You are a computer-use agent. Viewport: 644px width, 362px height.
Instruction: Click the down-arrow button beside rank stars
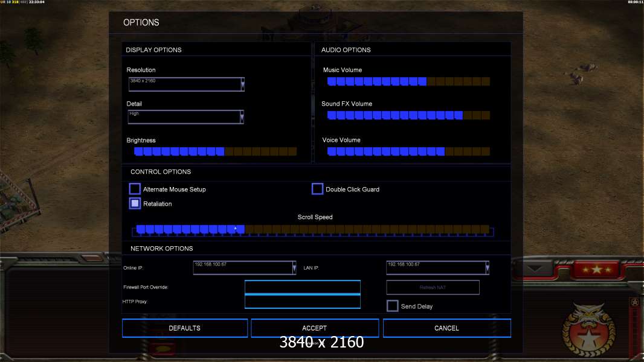535,269
